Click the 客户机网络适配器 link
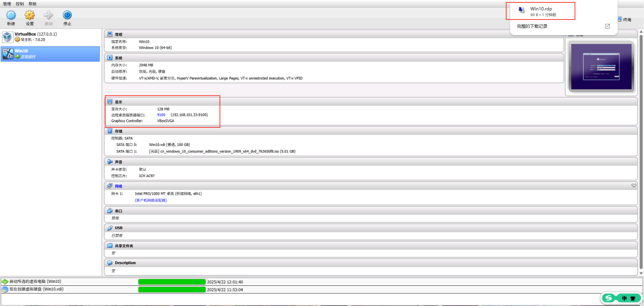The width and height of the screenshot is (644, 306). pos(151,200)
